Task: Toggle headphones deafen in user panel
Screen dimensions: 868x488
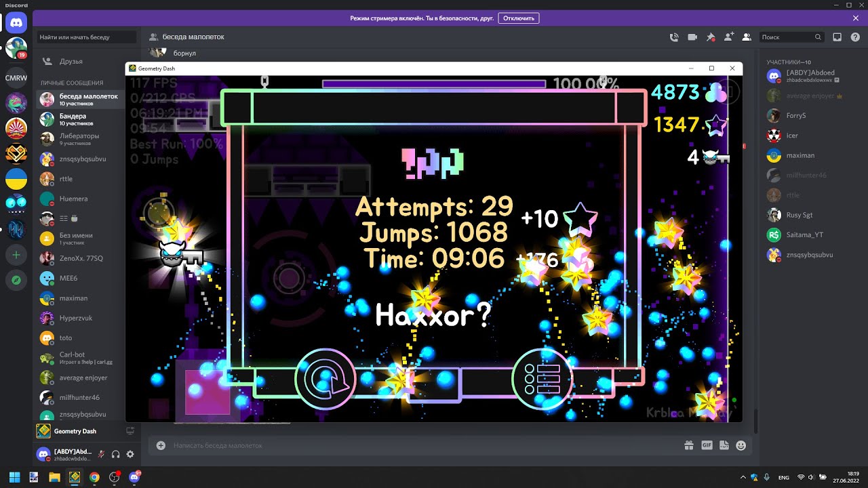Action: tap(116, 454)
